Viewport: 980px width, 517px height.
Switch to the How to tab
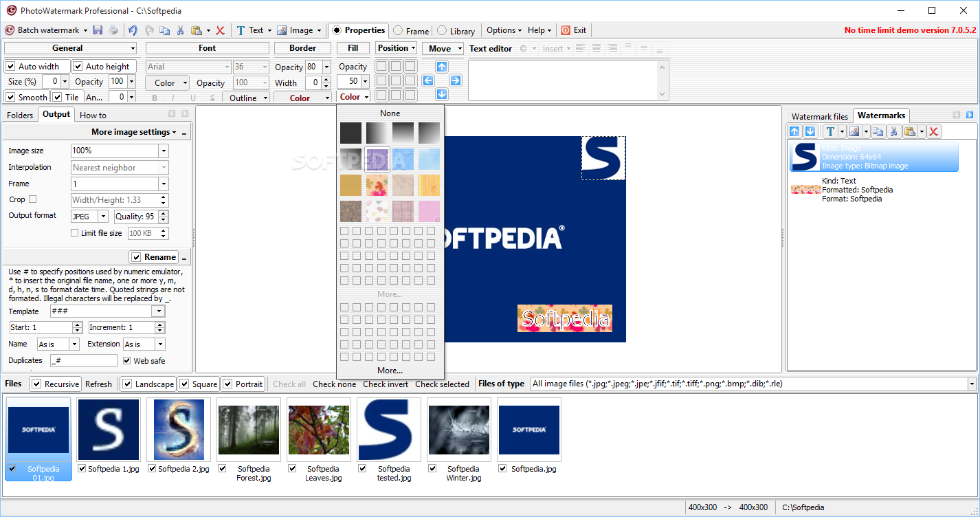click(93, 115)
